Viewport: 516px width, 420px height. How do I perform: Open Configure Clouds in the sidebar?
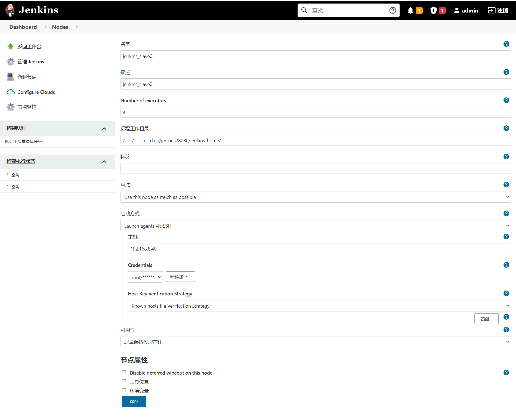(x=36, y=92)
